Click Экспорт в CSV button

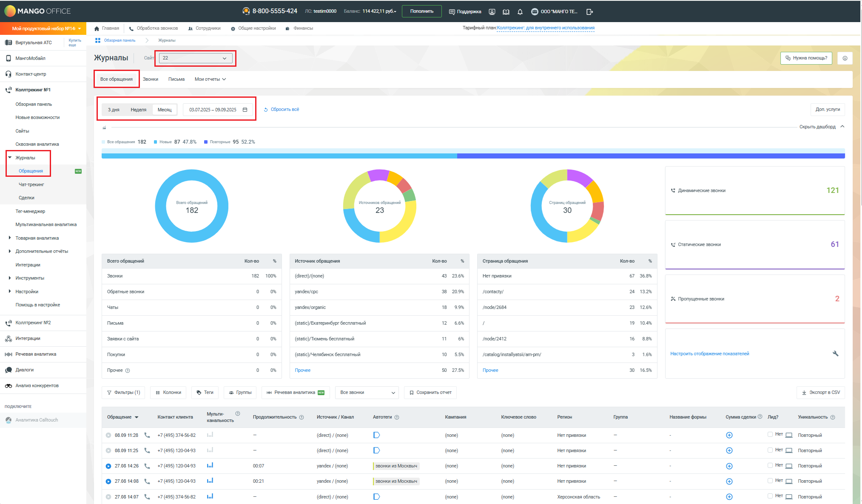coord(821,393)
